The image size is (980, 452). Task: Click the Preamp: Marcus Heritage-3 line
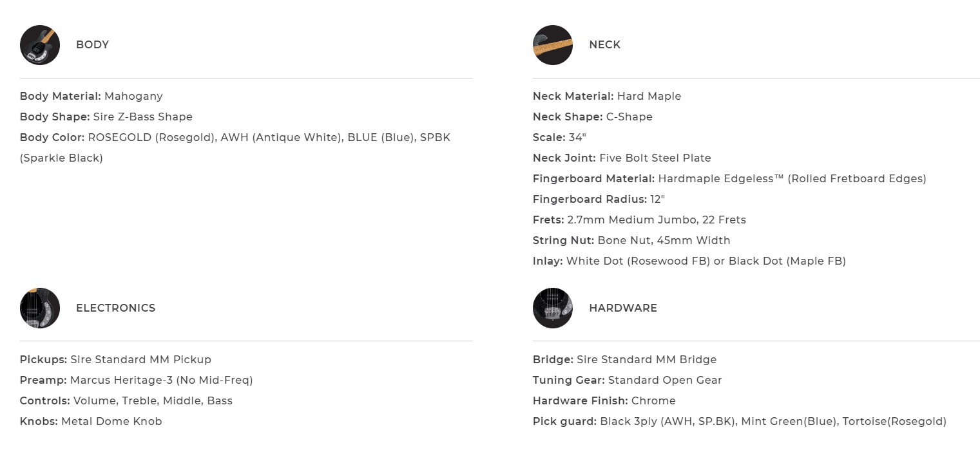point(136,381)
